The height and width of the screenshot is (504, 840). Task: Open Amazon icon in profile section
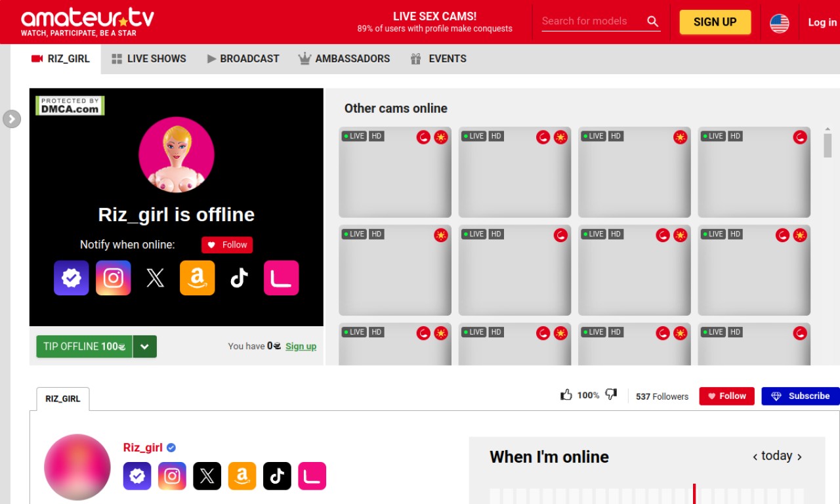pyautogui.click(x=242, y=476)
